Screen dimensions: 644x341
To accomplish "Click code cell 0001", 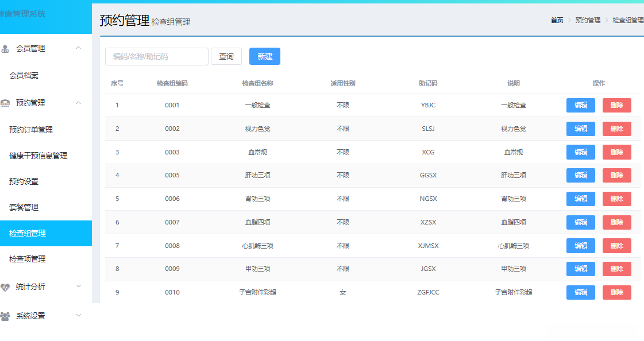I will [172, 106].
